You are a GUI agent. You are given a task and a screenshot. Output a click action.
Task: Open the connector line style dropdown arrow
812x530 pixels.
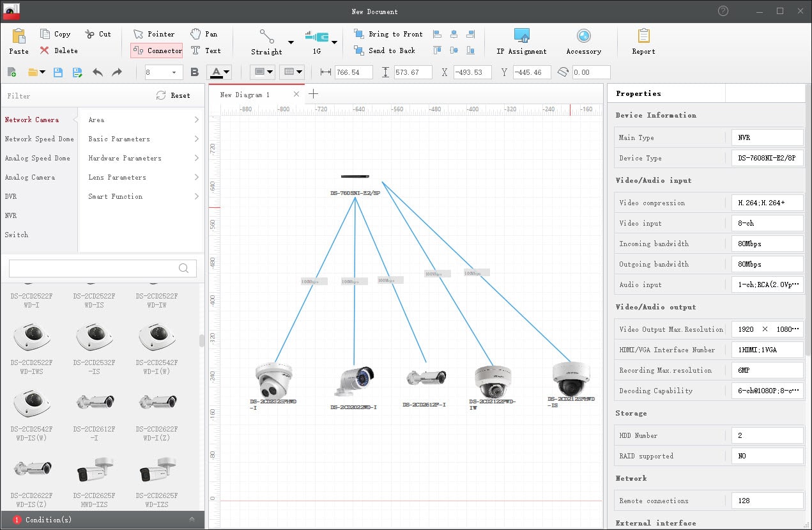291,43
